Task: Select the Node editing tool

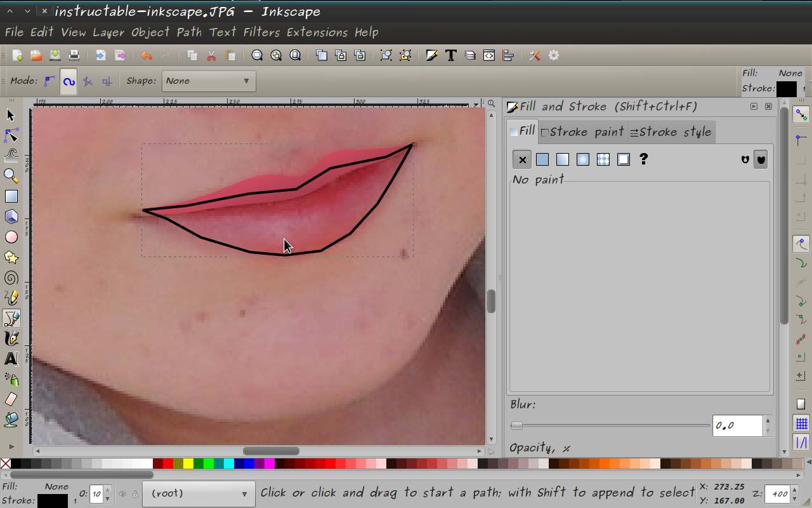Action: click(x=11, y=135)
